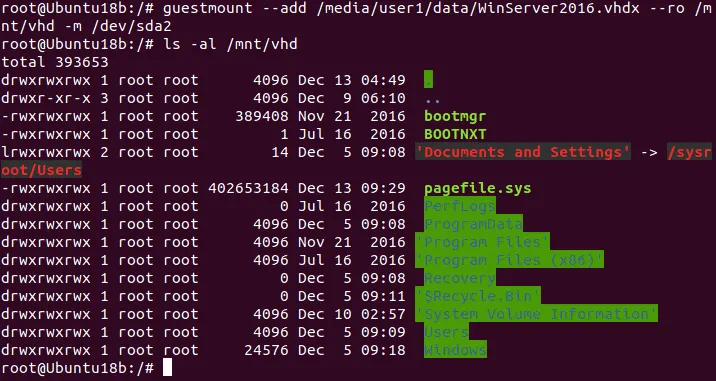Viewport: 716px width, 381px height.
Task: Click the bootmgr file name
Action: pyautogui.click(x=455, y=116)
